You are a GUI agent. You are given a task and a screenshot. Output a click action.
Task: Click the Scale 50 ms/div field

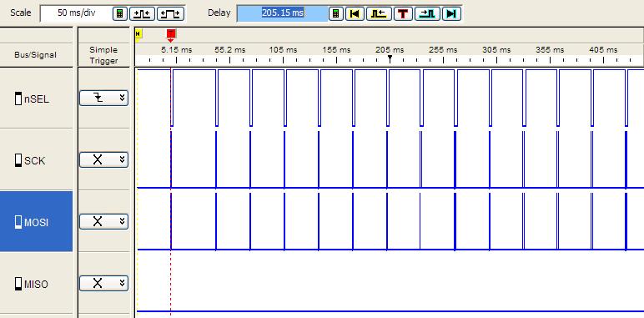tap(76, 13)
